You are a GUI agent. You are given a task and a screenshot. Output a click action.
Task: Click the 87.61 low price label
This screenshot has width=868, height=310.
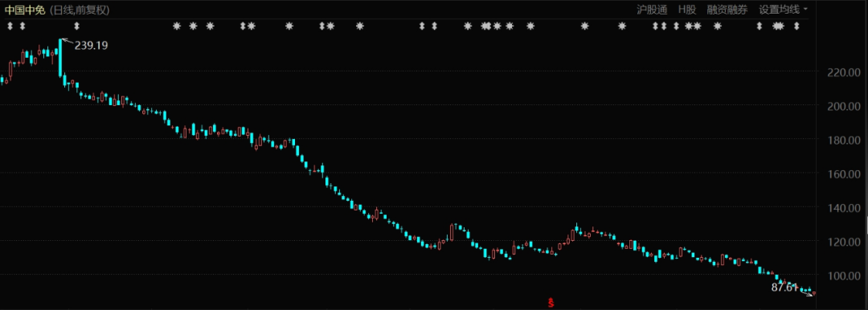click(785, 288)
